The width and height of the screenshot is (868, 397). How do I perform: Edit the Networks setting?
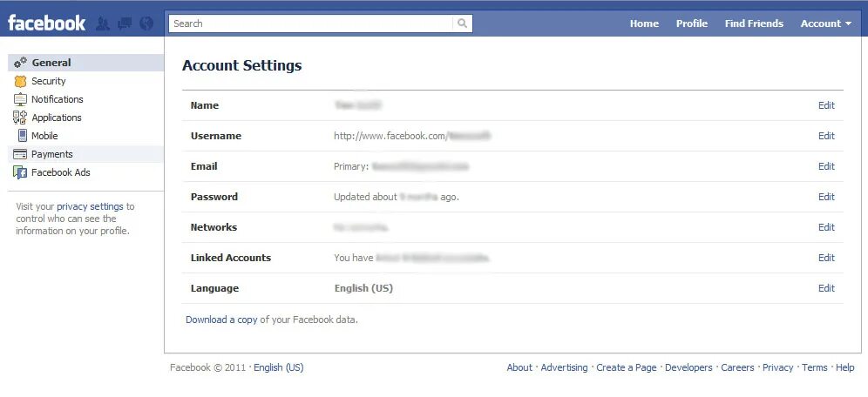coord(826,227)
